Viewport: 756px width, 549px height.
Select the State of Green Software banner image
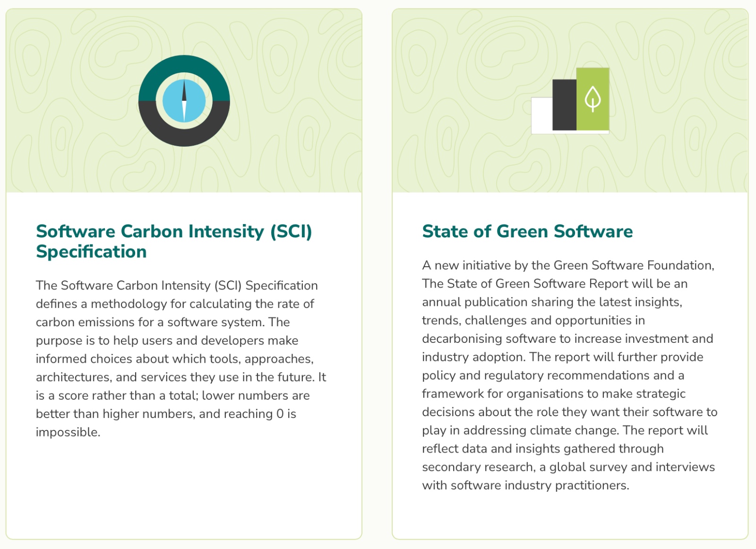coord(570,101)
